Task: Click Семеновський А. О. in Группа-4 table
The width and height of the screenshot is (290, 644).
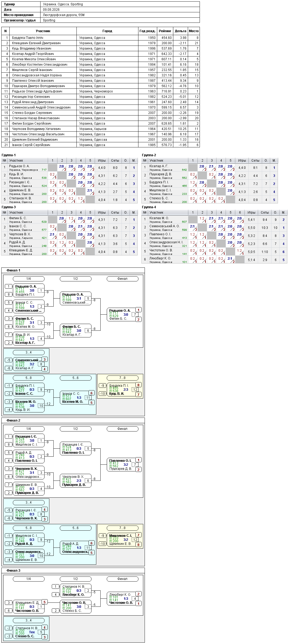Action: point(164,226)
